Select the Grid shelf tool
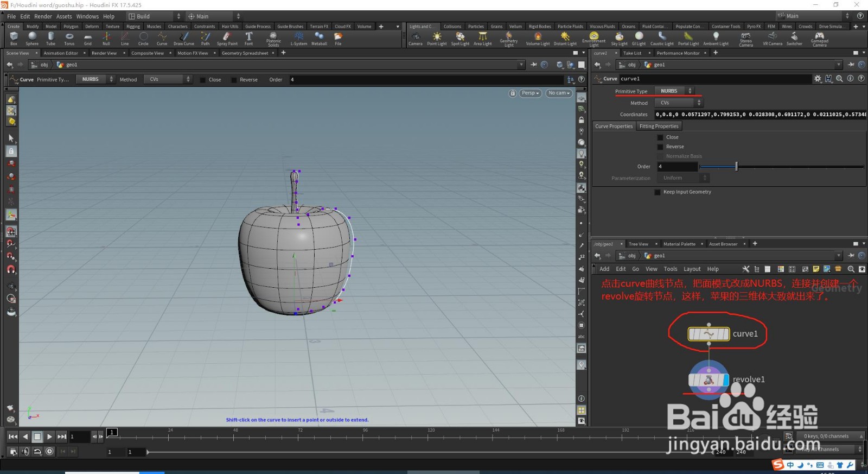The image size is (868, 474). pyautogui.click(x=87, y=38)
